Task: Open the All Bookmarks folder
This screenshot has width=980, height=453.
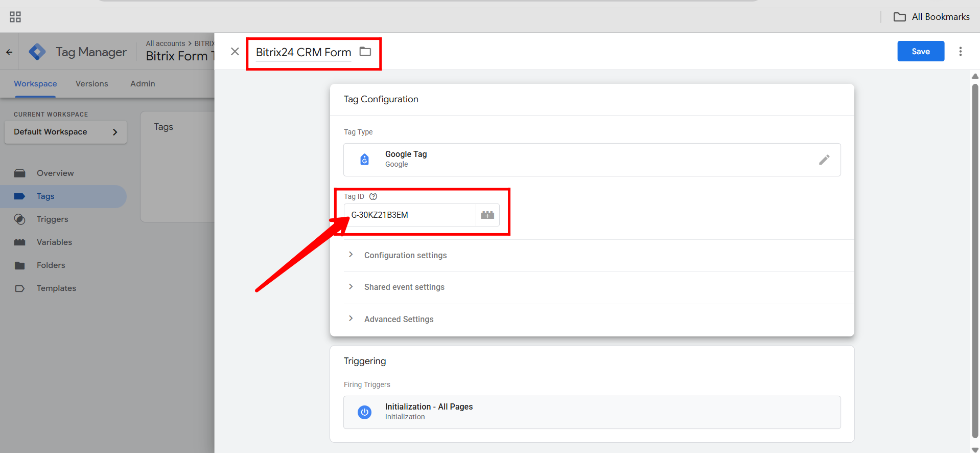Action: (x=931, y=17)
